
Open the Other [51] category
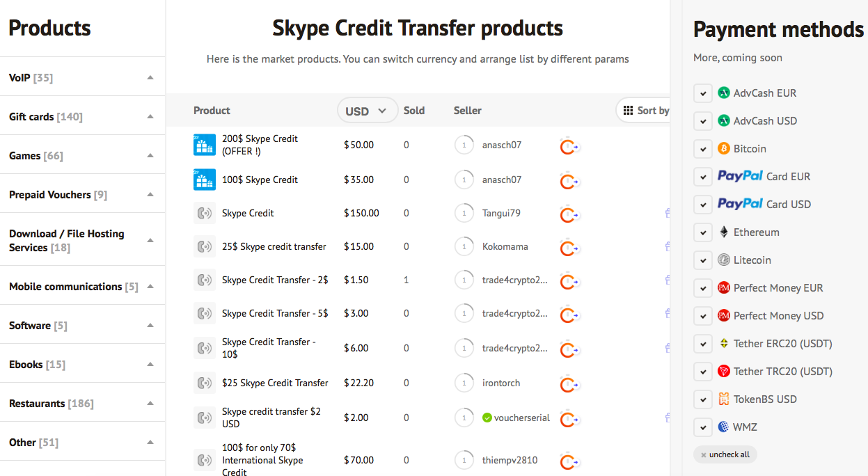[x=34, y=443]
